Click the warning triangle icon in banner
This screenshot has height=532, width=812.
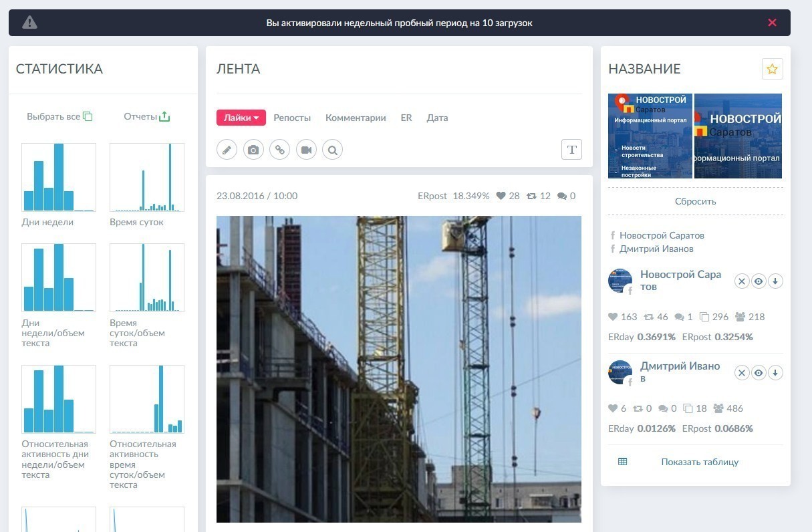tap(29, 23)
